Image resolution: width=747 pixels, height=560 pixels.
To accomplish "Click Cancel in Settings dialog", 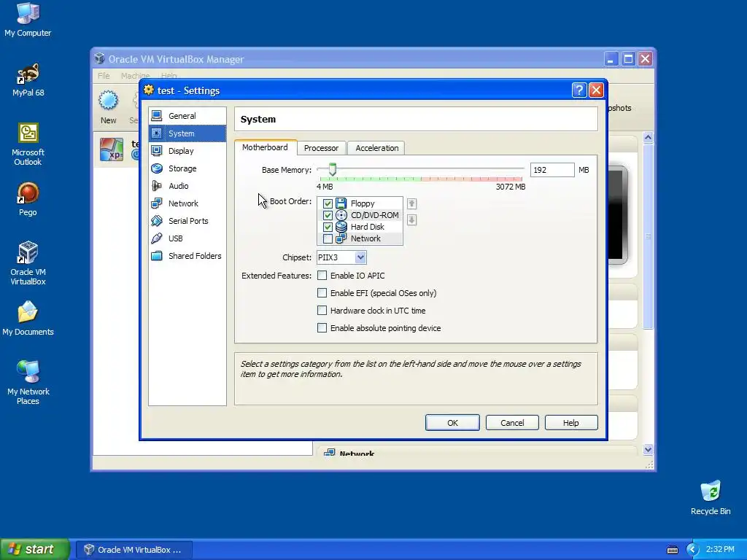I will tap(512, 423).
